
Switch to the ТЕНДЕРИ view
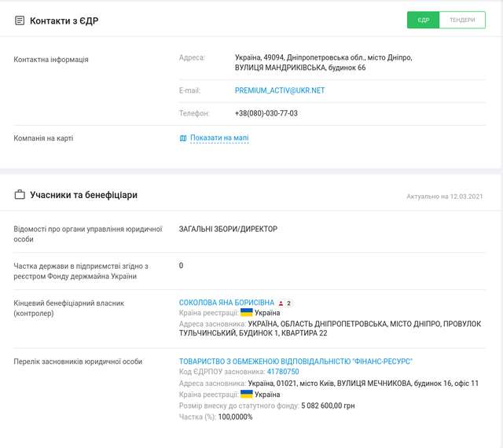[x=462, y=20]
